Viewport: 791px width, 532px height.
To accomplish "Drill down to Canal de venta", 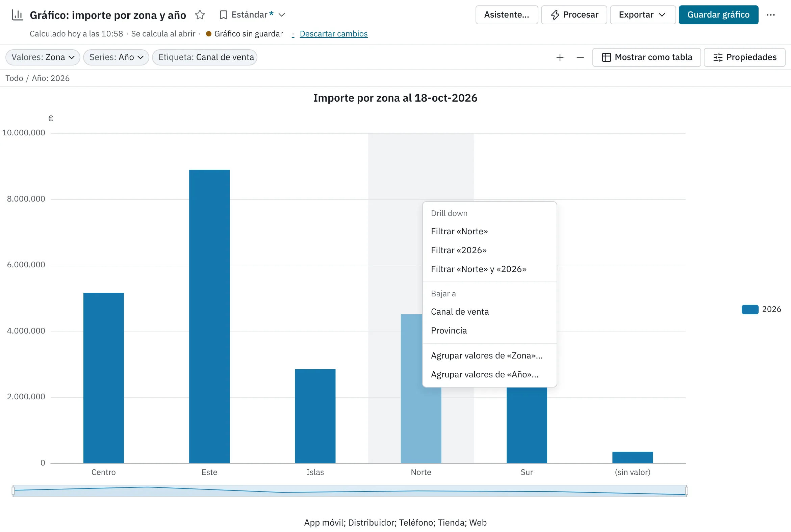I will click(x=489, y=312).
